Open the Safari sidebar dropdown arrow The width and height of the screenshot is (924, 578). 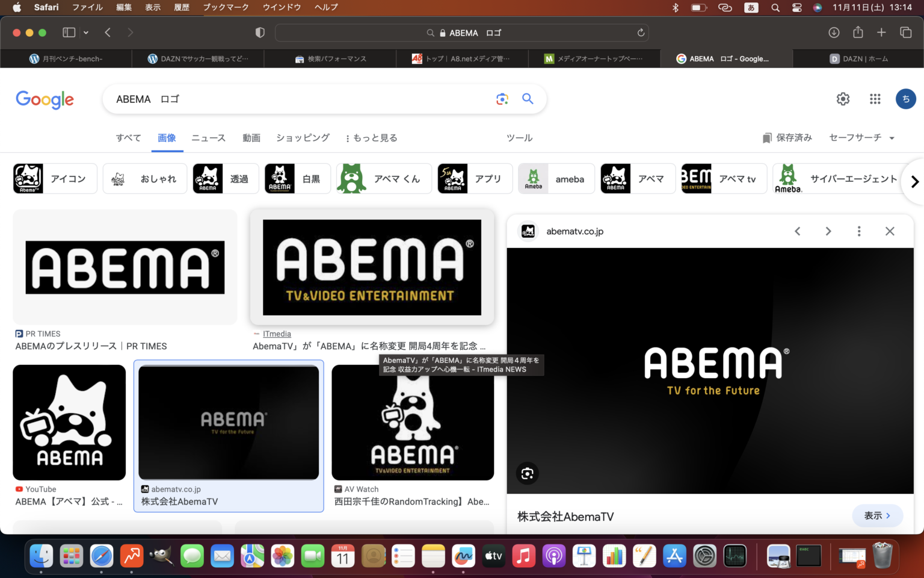[x=86, y=33]
